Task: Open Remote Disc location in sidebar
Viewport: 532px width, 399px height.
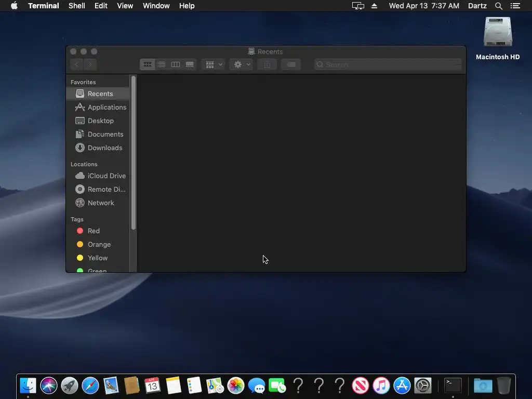Action: click(x=98, y=189)
